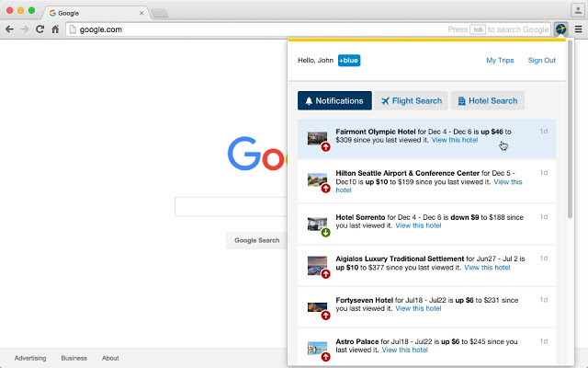This screenshot has height=368, width=588.
Task: Click the Fortyseven Hotel name text
Action: [364, 301]
